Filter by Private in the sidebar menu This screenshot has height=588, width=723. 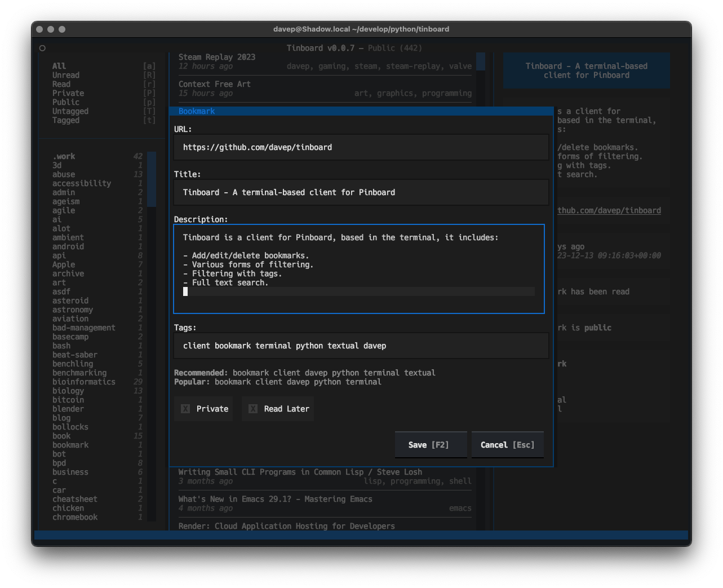coord(104,93)
